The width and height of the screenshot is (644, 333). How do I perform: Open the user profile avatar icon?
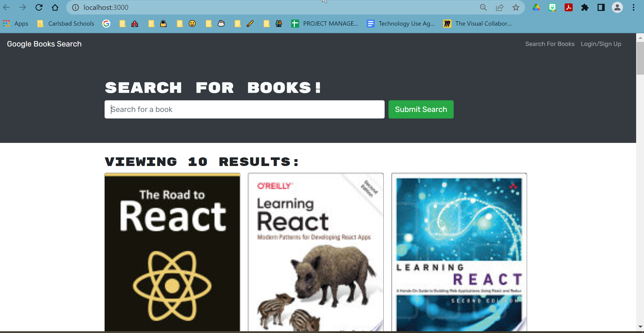click(x=617, y=7)
